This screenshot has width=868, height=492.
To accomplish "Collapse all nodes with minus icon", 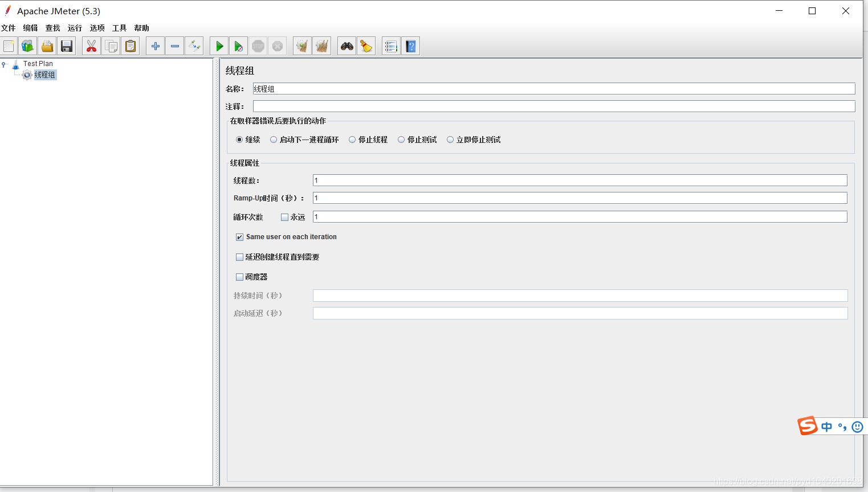I will (x=175, y=46).
